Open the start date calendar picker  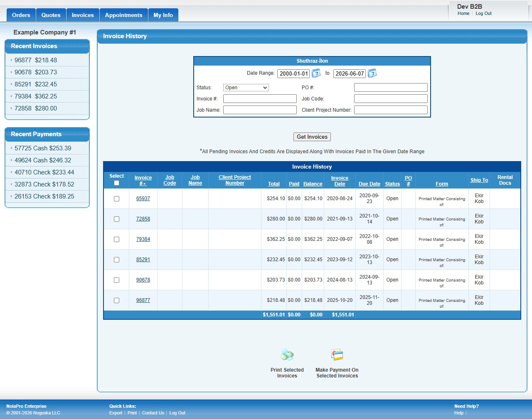316,74
